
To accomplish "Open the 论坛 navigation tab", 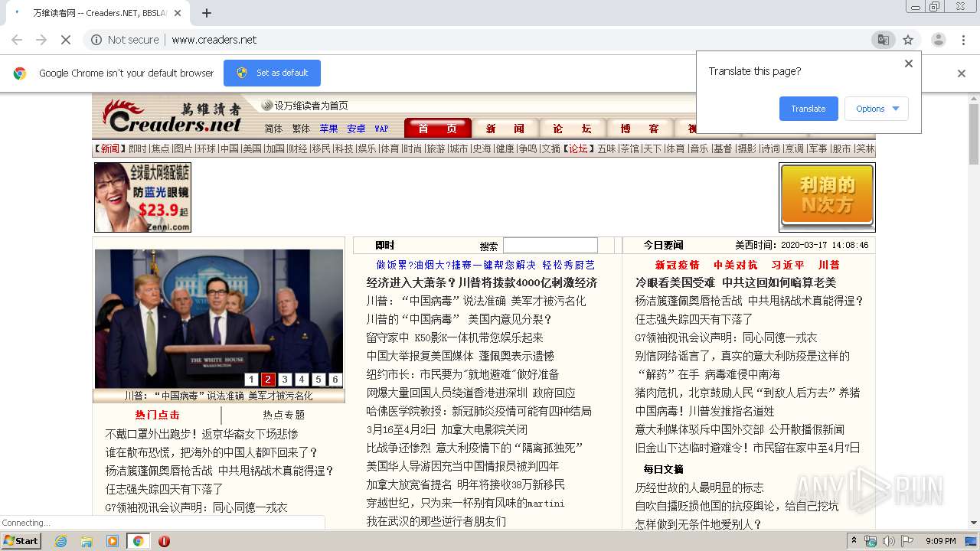I will pos(572,129).
